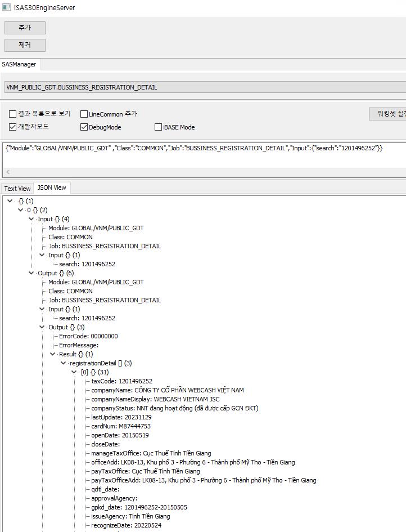Screen dimensions: 406x532
Task: Select the Job row under Output (6)
Action: pos(105,300)
